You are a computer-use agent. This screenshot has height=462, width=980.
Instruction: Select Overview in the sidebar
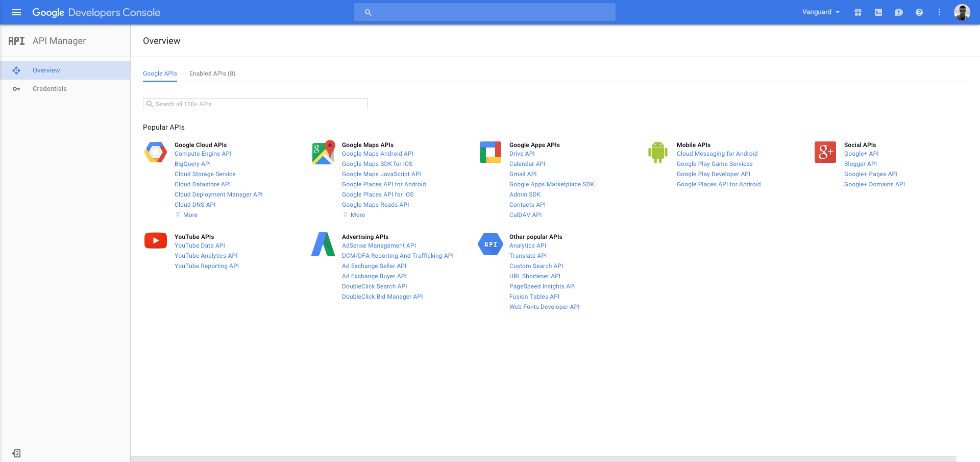coord(65,70)
